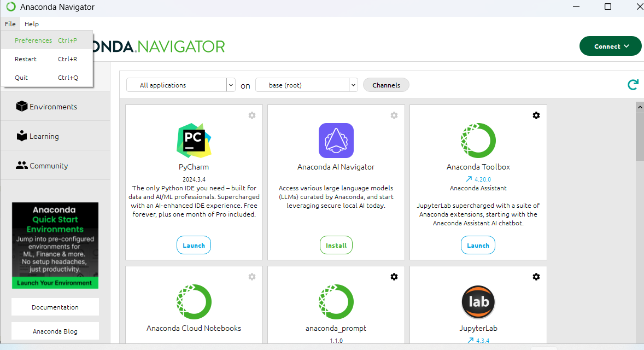Click the Anaconda Toolbox name
644x350 pixels.
[x=478, y=167]
